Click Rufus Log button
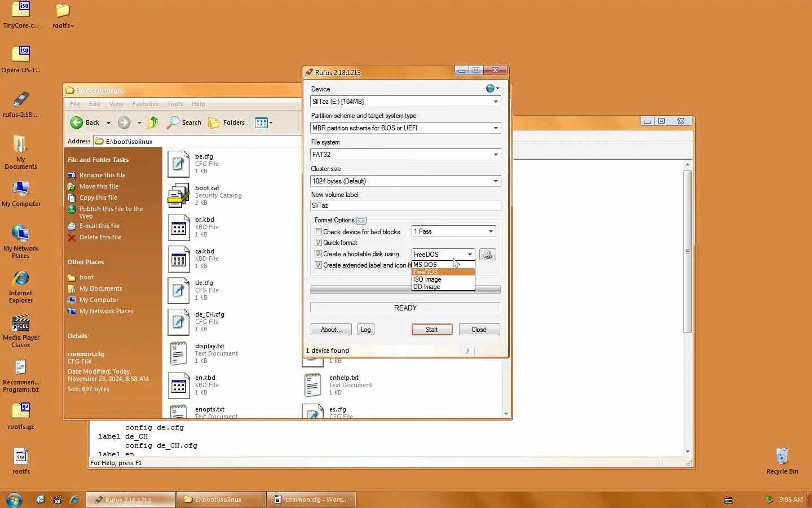This screenshot has height=508, width=812. (366, 330)
